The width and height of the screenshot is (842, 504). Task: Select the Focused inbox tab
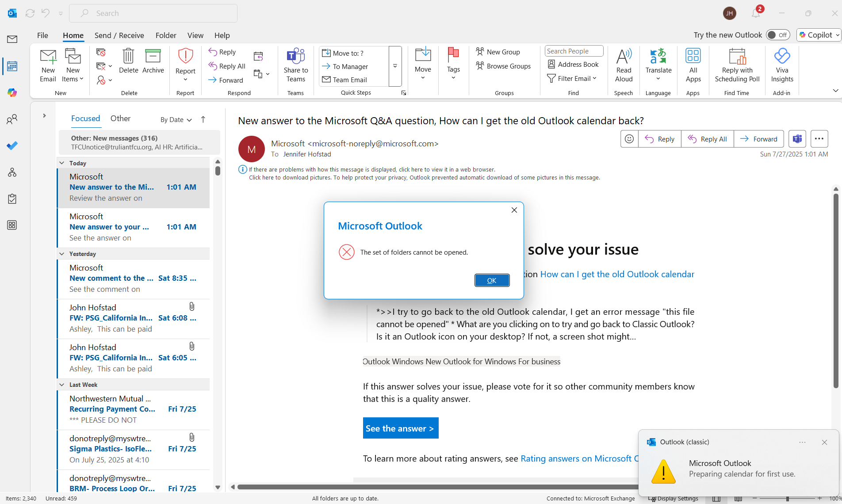point(85,118)
